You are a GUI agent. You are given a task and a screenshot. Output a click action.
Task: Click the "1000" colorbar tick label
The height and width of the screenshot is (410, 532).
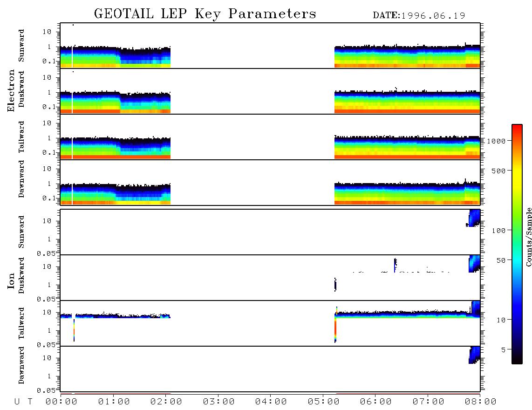[496, 141]
